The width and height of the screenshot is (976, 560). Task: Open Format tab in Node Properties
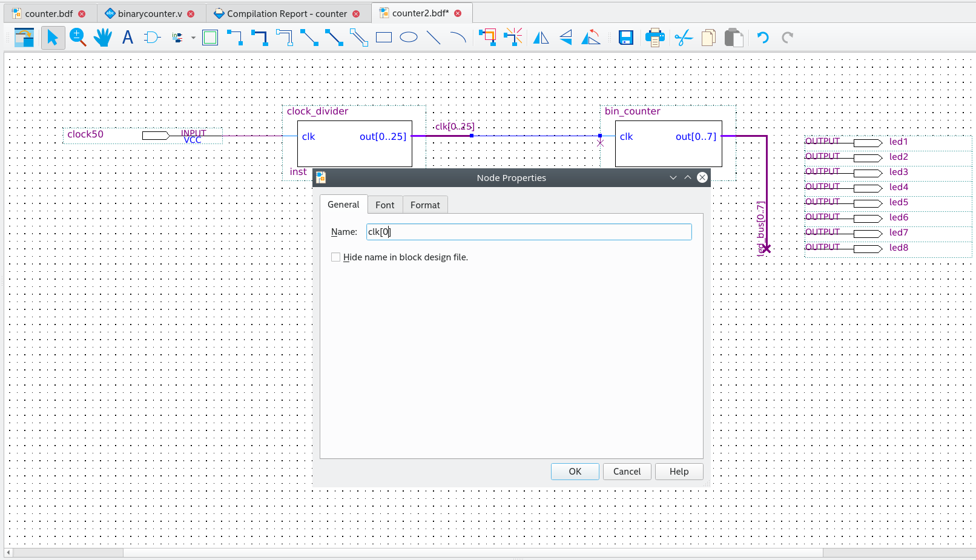coord(425,205)
